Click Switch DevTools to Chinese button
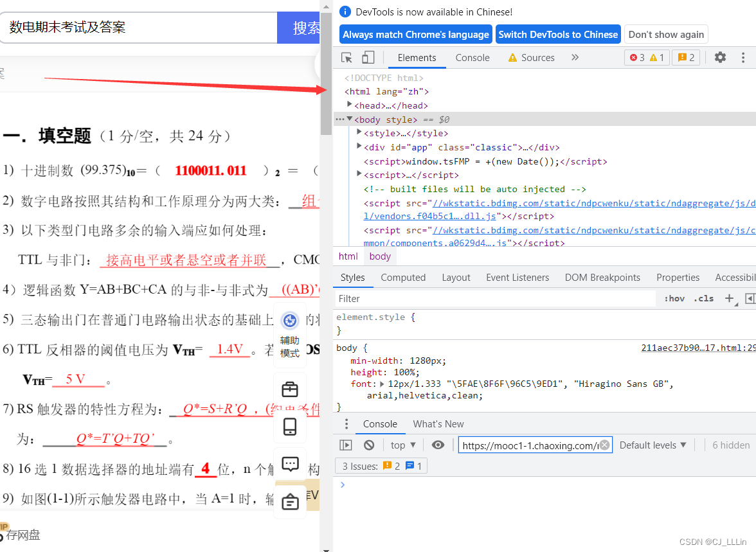Viewport: 756px width, 552px height. [558, 34]
